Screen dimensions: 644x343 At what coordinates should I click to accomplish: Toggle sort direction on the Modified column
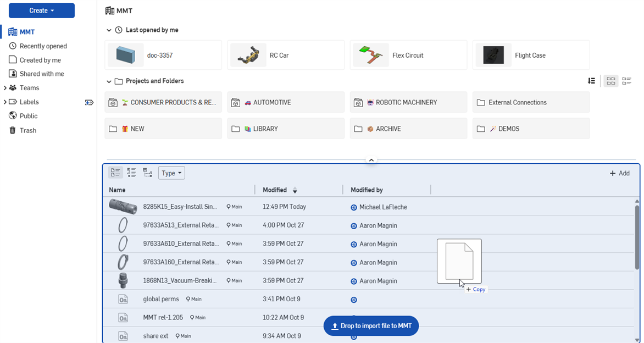tap(295, 190)
